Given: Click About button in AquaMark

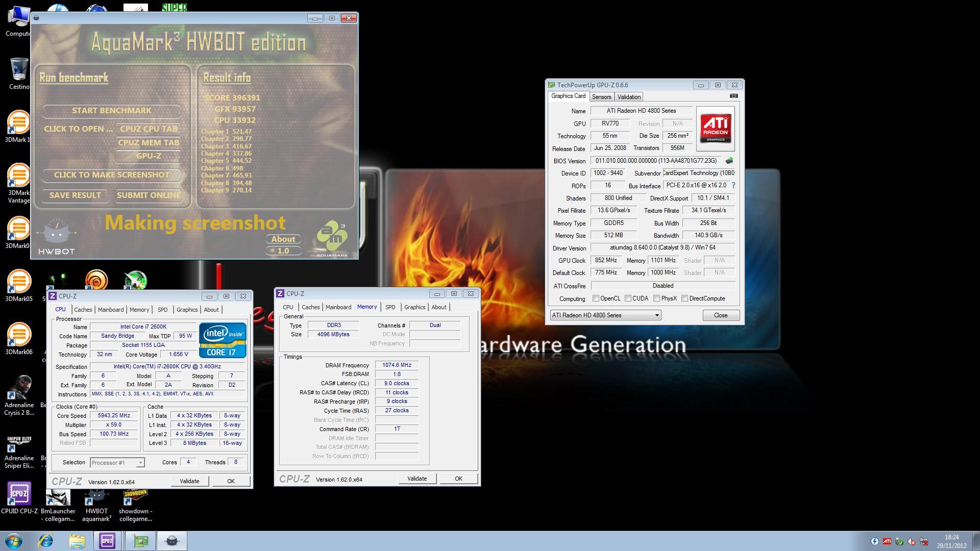Looking at the screenshot, I should click(x=283, y=239).
